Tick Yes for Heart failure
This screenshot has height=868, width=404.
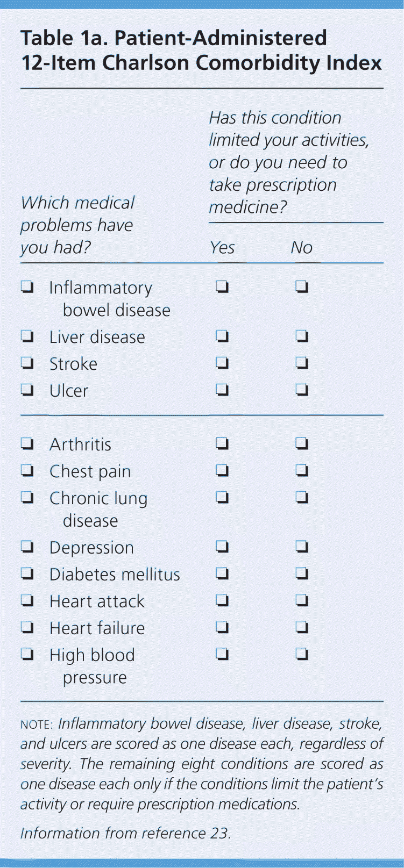222,627
